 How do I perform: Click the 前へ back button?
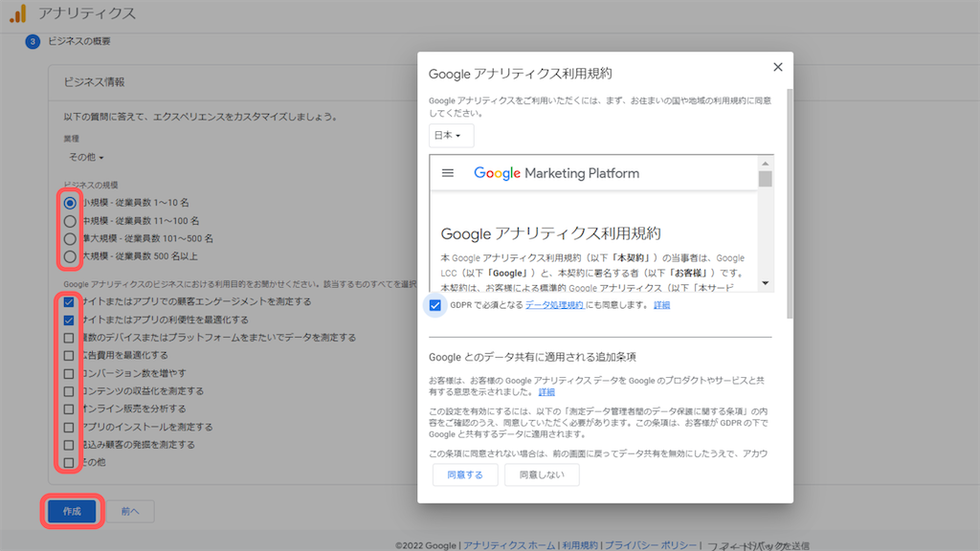[x=130, y=511]
